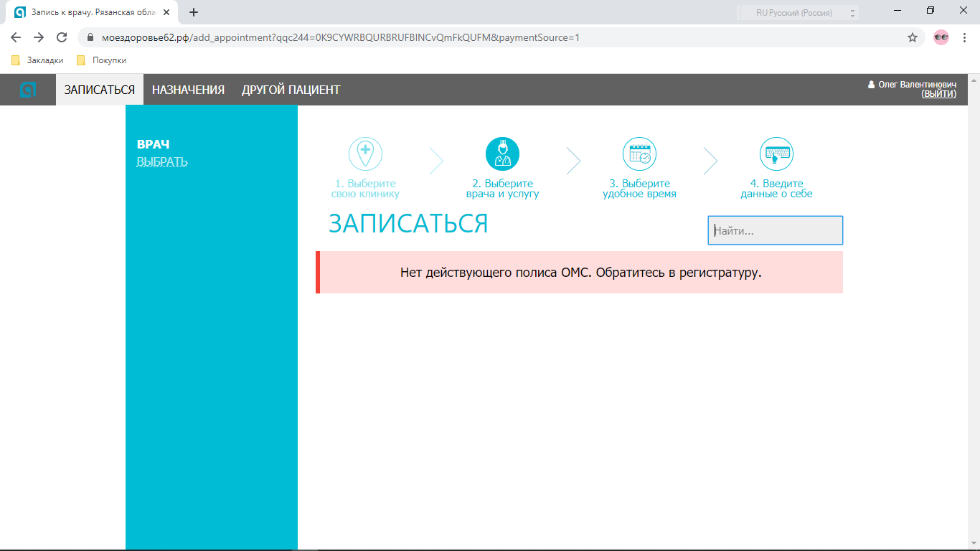Click the site logo in header

tap(27, 90)
